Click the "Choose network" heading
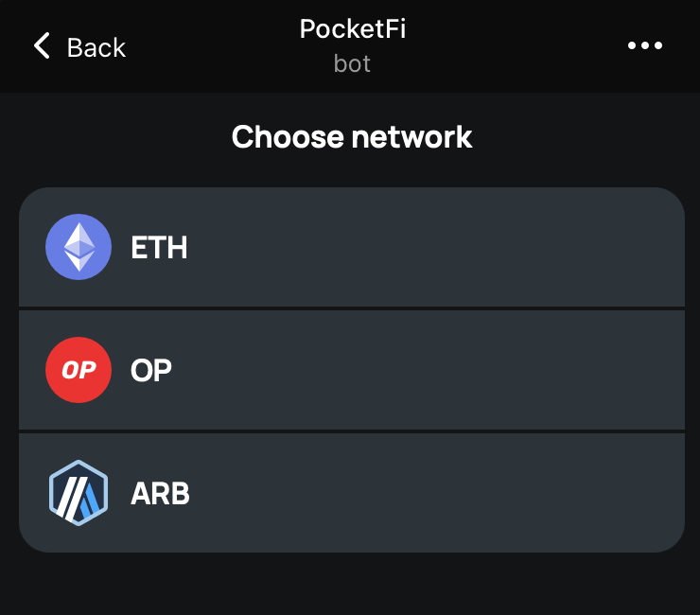This screenshot has width=700, height=615. click(x=352, y=137)
